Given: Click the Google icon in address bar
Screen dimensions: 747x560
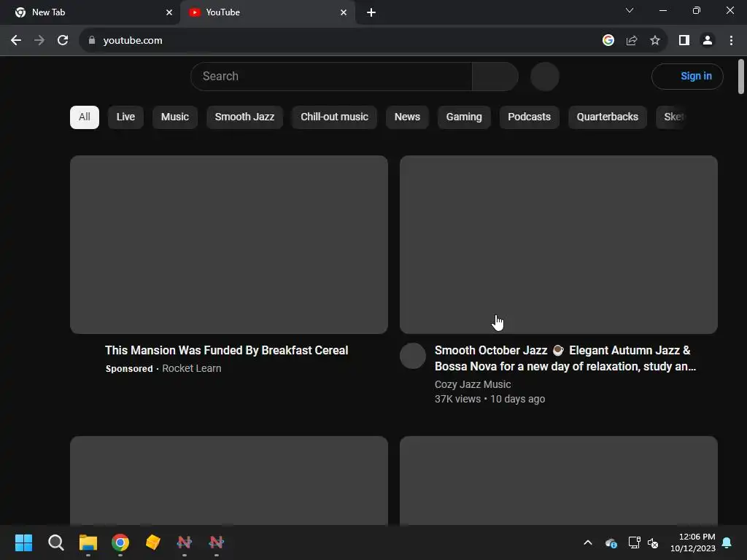Looking at the screenshot, I should tap(608, 41).
